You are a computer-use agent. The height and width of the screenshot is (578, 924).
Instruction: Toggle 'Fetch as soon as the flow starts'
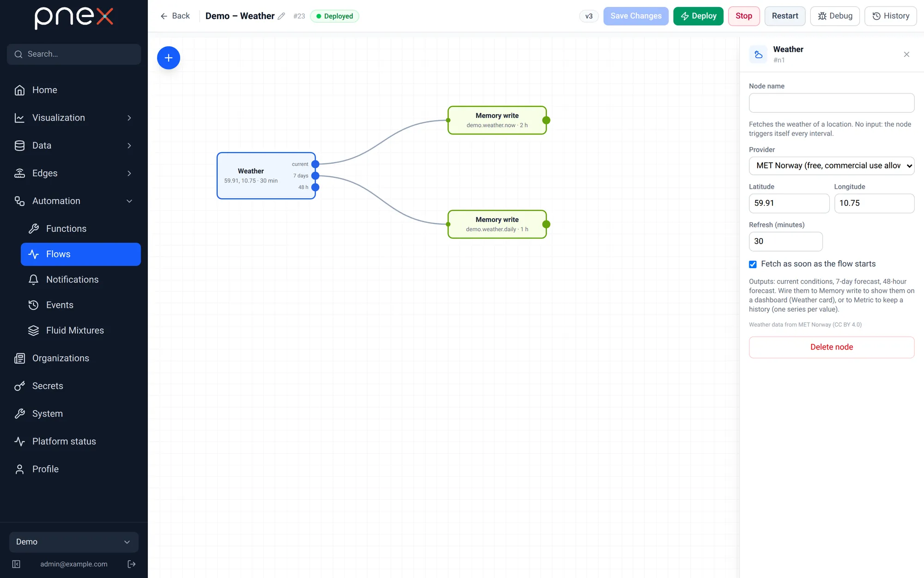753,264
